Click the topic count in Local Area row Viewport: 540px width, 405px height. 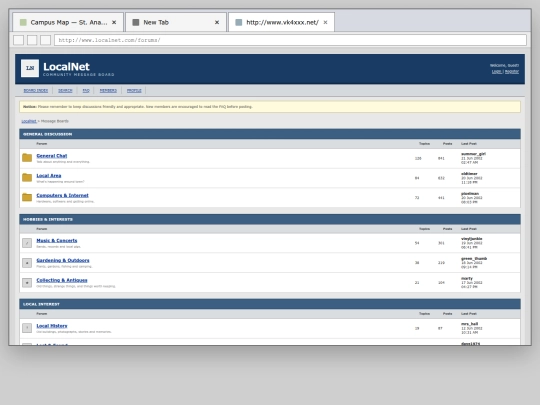click(417, 178)
